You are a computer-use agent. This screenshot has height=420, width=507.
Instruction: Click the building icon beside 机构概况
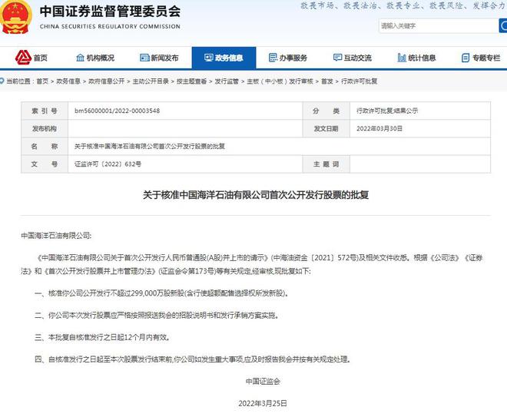point(80,58)
